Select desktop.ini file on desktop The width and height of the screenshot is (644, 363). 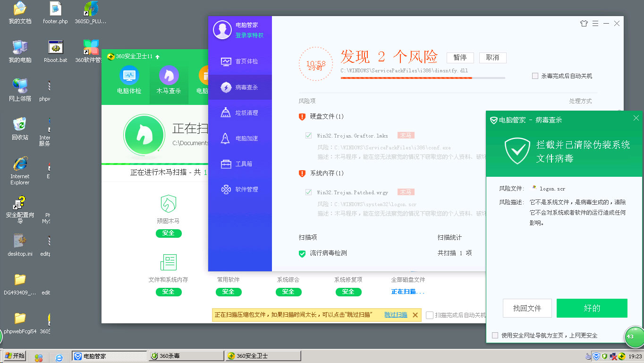click(20, 246)
